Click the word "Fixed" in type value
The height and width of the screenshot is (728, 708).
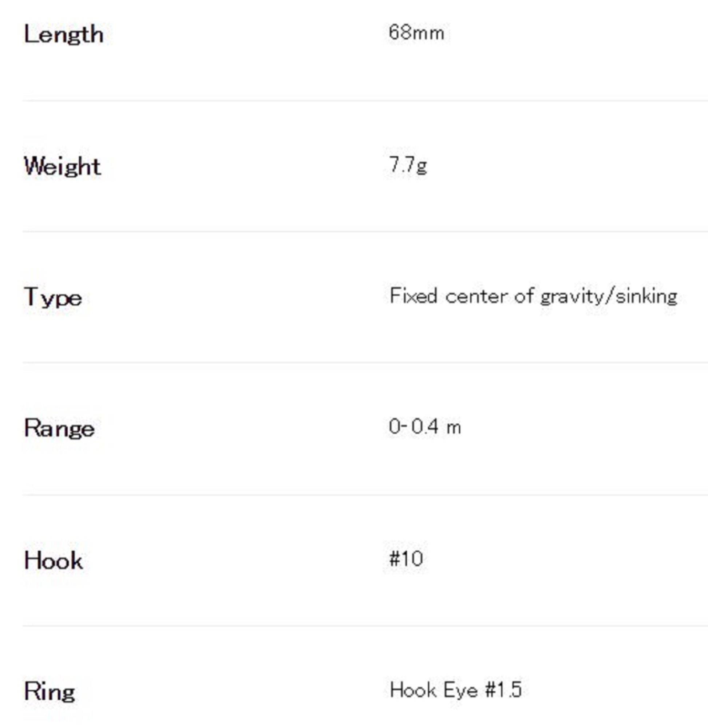click(413, 296)
